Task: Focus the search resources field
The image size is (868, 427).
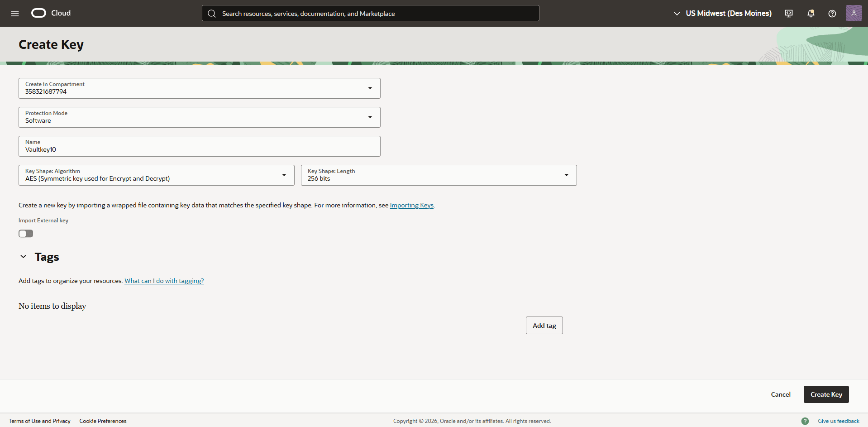Action: coord(371,14)
